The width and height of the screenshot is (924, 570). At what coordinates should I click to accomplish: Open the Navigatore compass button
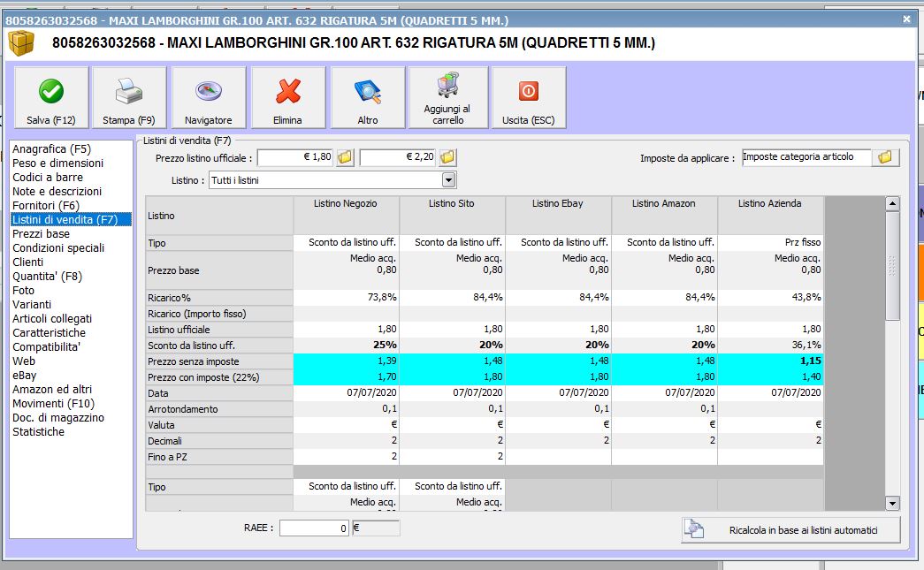(209, 97)
